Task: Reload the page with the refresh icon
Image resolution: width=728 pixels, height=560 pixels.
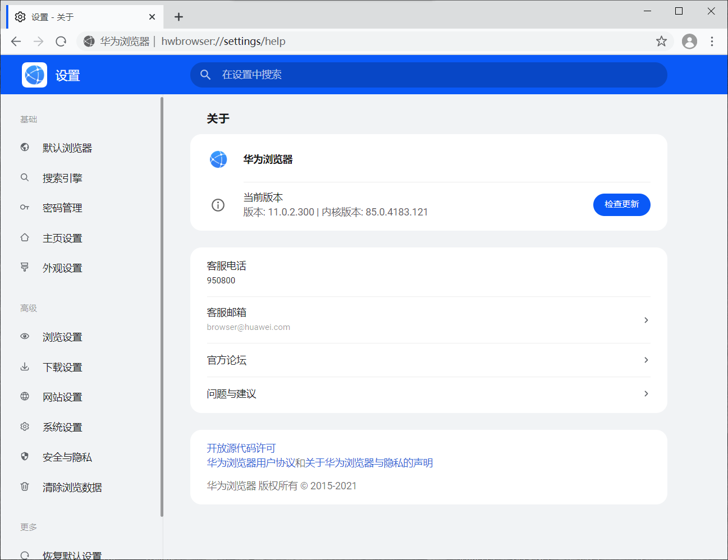Action: point(61,41)
